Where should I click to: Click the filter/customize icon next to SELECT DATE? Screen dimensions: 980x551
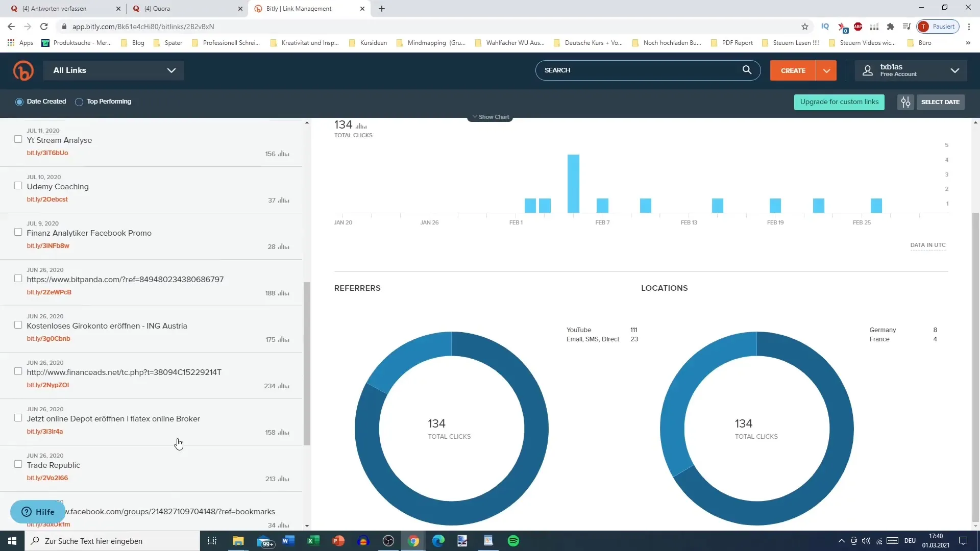point(906,102)
